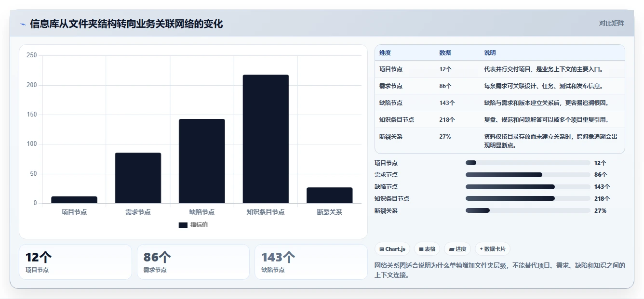Click description 缺陷与需求和版本建立关系后
The image size is (644, 299).
coord(547,103)
